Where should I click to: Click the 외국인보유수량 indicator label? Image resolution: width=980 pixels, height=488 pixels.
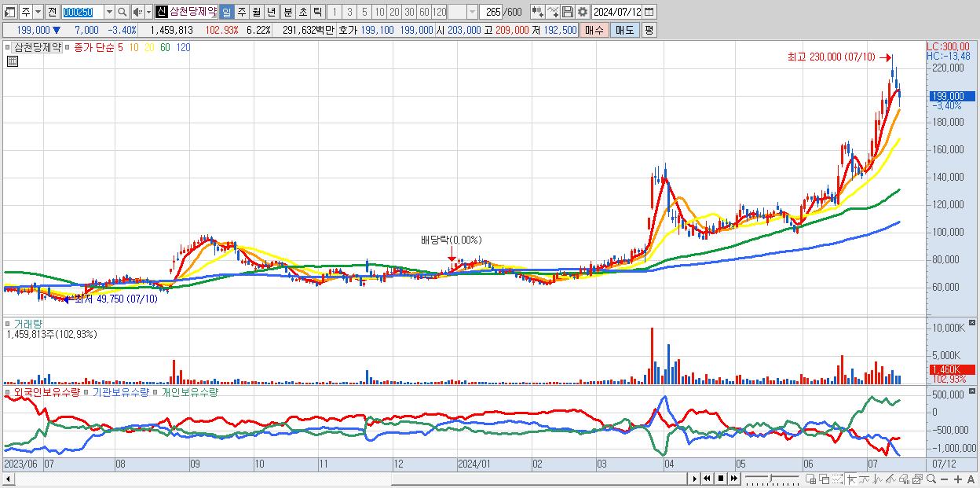(46, 391)
